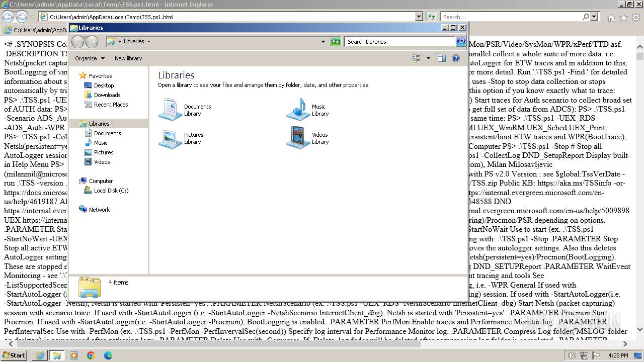Change view using the view icon

pos(416,58)
